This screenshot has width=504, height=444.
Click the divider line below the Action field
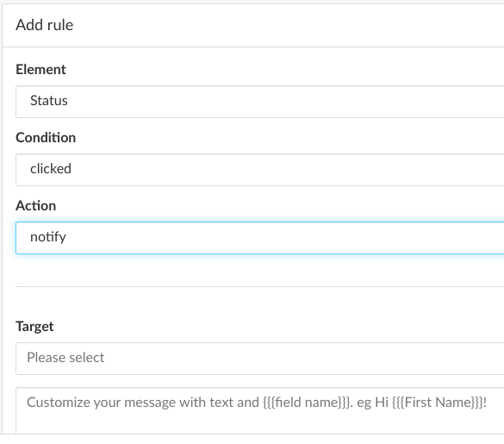click(x=259, y=286)
